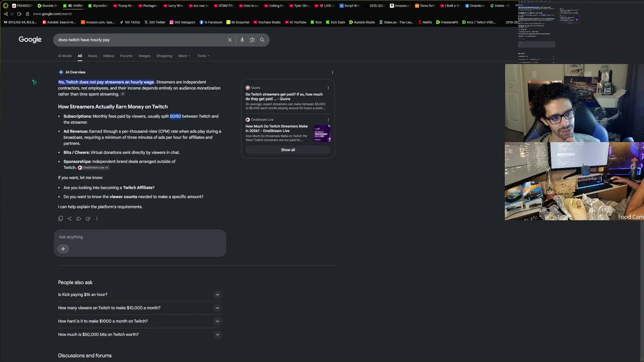Open the Google logo homepage link
This screenshot has width=644, height=362.
click(30, 39)
